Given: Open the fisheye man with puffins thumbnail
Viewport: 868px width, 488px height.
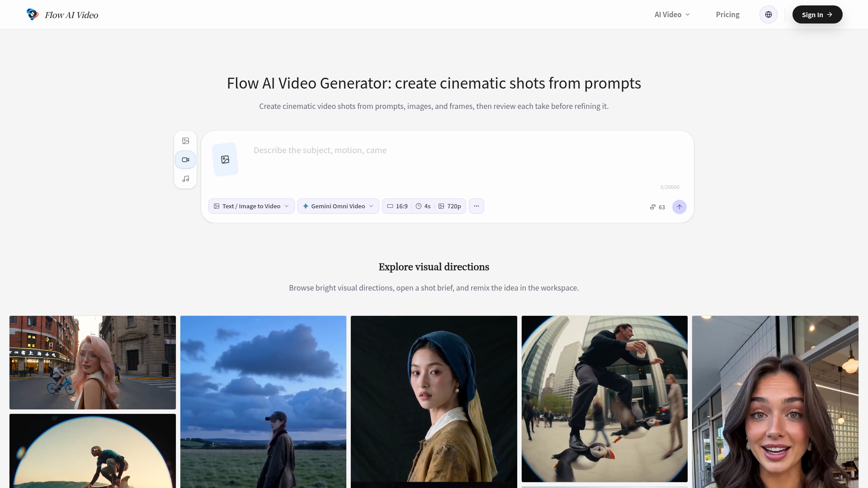Looking at the screenshot, I should pos(604,399).
